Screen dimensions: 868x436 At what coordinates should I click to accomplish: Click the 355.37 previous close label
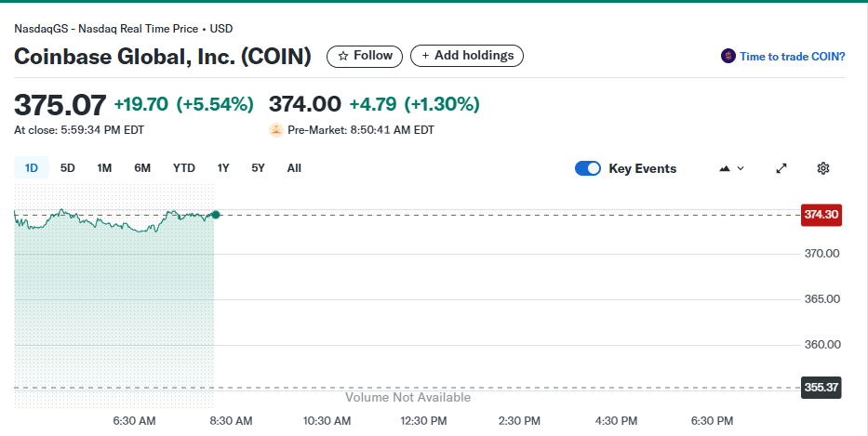(x=821, y=388)
